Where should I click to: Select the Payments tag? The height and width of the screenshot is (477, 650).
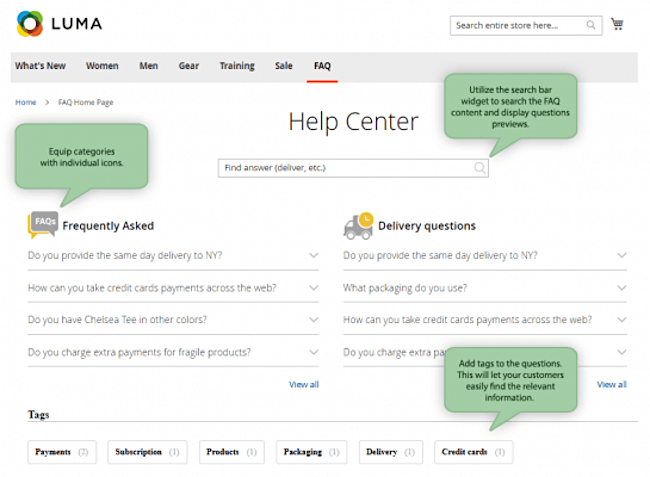coord(61,452)
